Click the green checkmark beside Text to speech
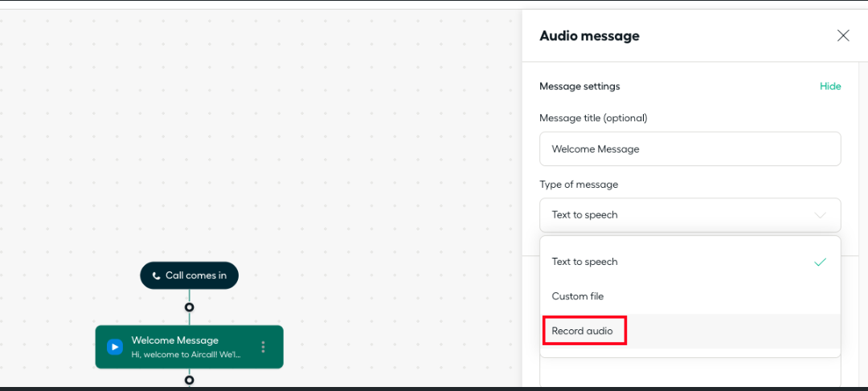868x391 pixels. 821,262
